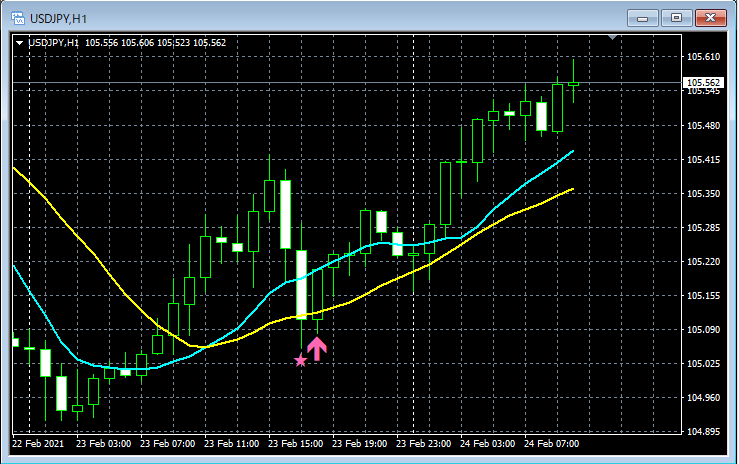Image resolution: width=739 pixels, height=464 pixels.
Task: Click the 23 Feb 23:00 time label
Action: click(424, 444)
